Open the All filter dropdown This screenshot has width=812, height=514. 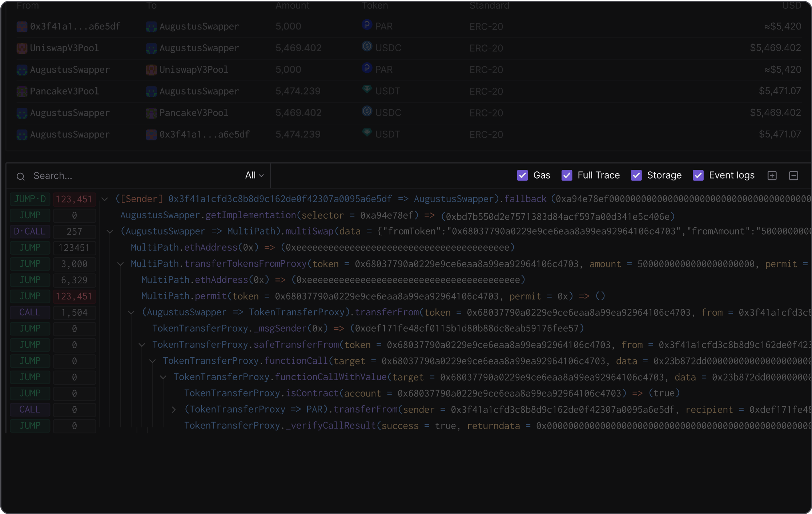[x=254, y=175]
